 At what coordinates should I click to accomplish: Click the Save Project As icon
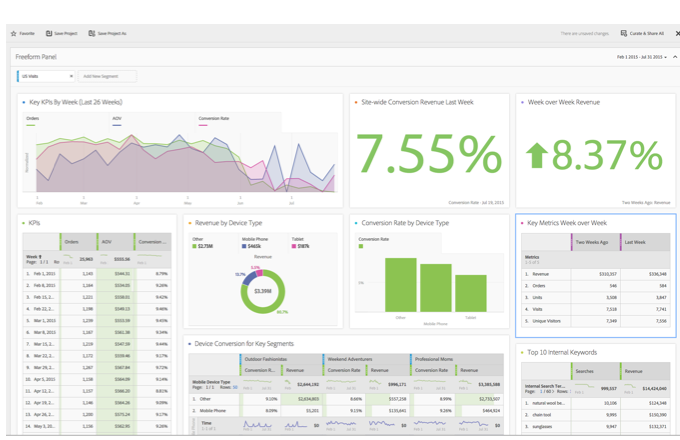coord(92,33)
